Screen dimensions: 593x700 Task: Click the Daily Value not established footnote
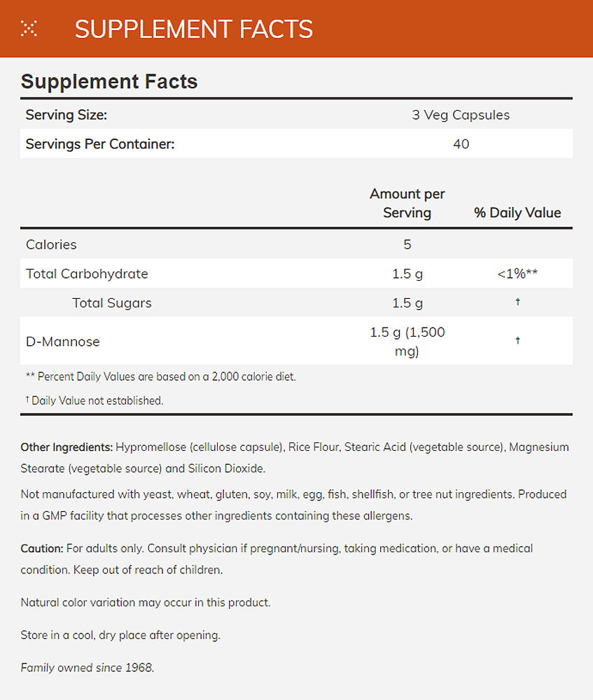point(95,401)
